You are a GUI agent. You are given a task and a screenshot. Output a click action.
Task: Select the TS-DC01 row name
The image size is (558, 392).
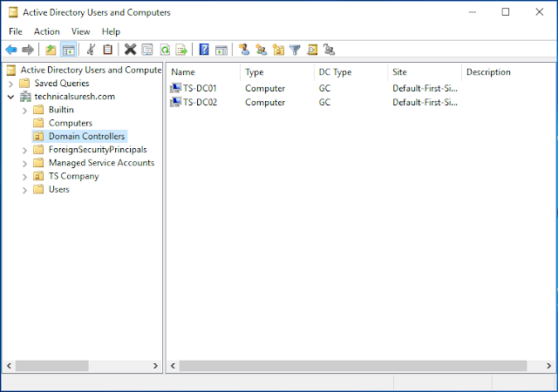[200, 88]
